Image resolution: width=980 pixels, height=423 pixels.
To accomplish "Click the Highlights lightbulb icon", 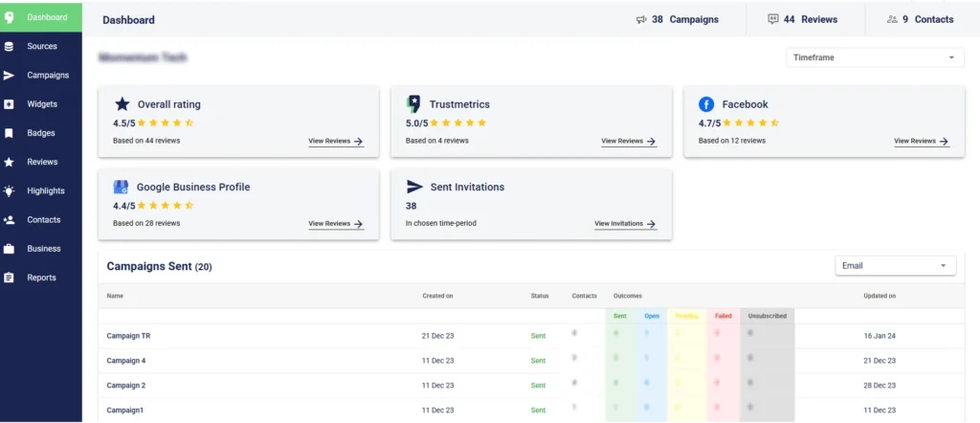I will pyautogui.click(x=9, y=191).
